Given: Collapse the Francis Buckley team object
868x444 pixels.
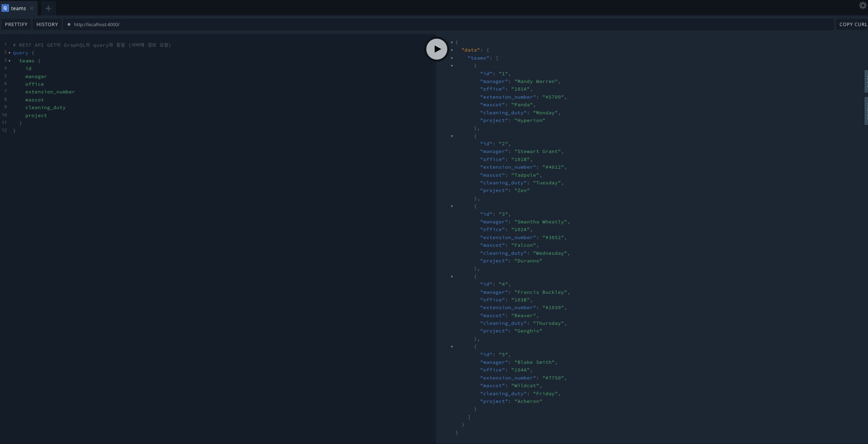Looking at the screenshot, I should pyautogui.click(x=452, y=277).
